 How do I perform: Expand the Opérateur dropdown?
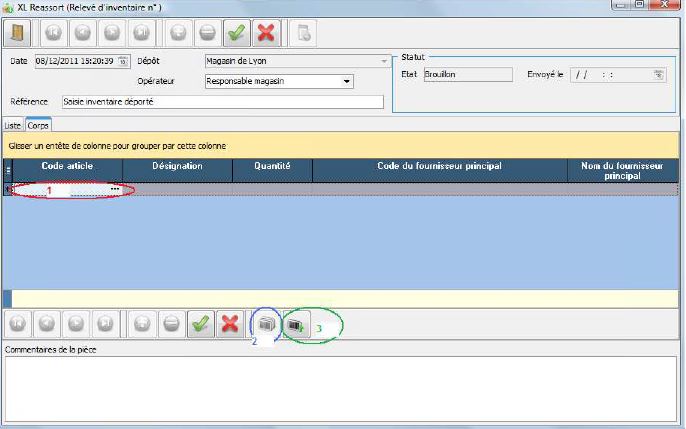(347, 81)
